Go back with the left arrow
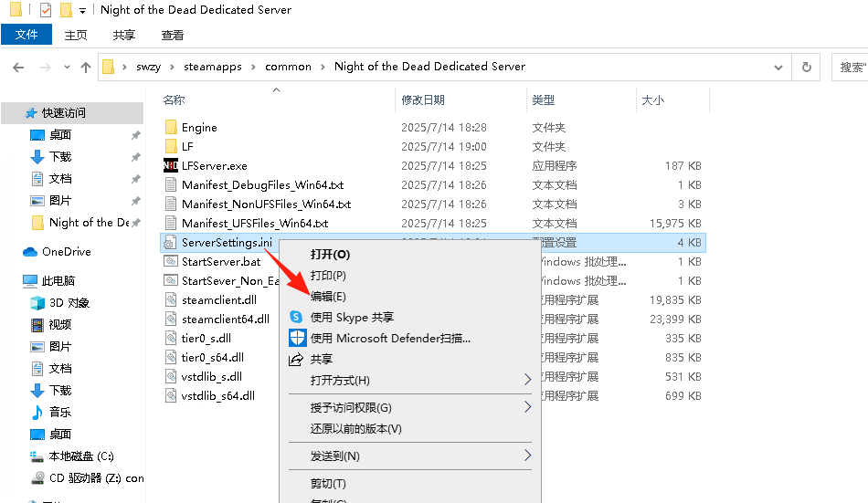Screen dimensions: 868x503 [18, 68]
